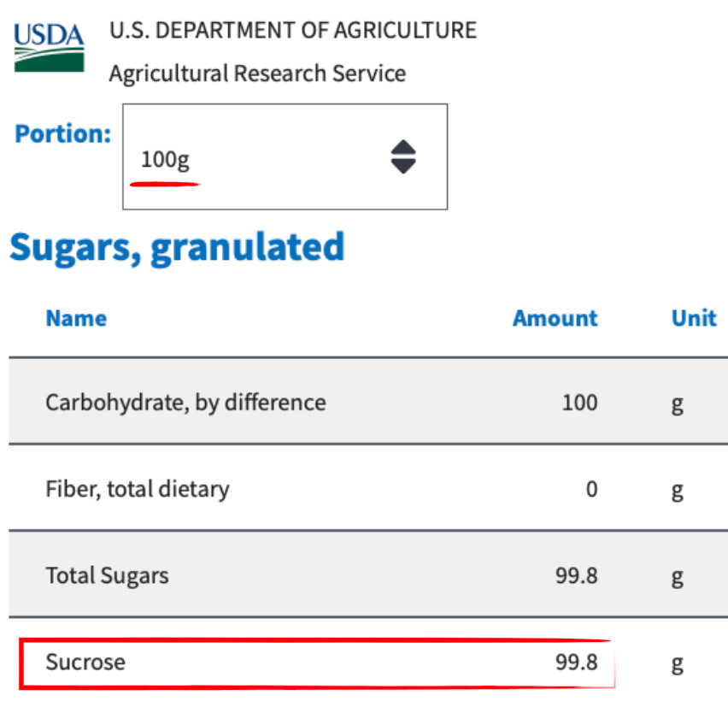Click the U.S. Department of Agriculture heading
728x701 pixels.
293,30
